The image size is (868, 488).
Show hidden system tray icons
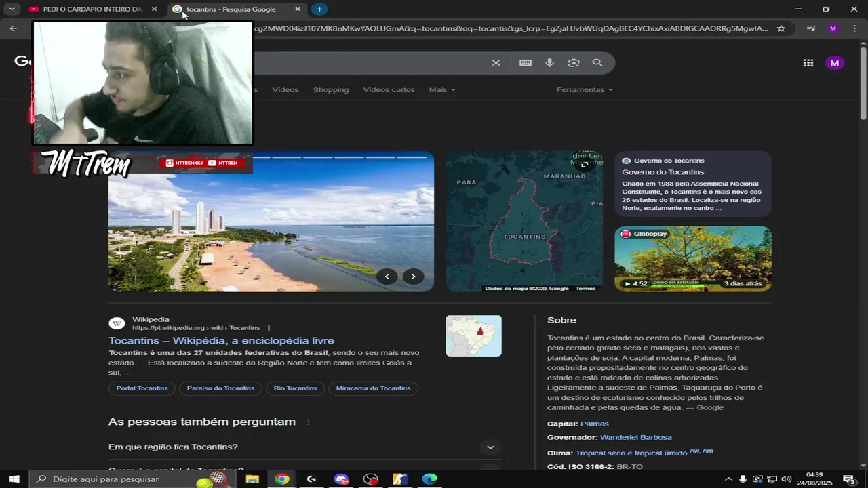tap(728, 479)
